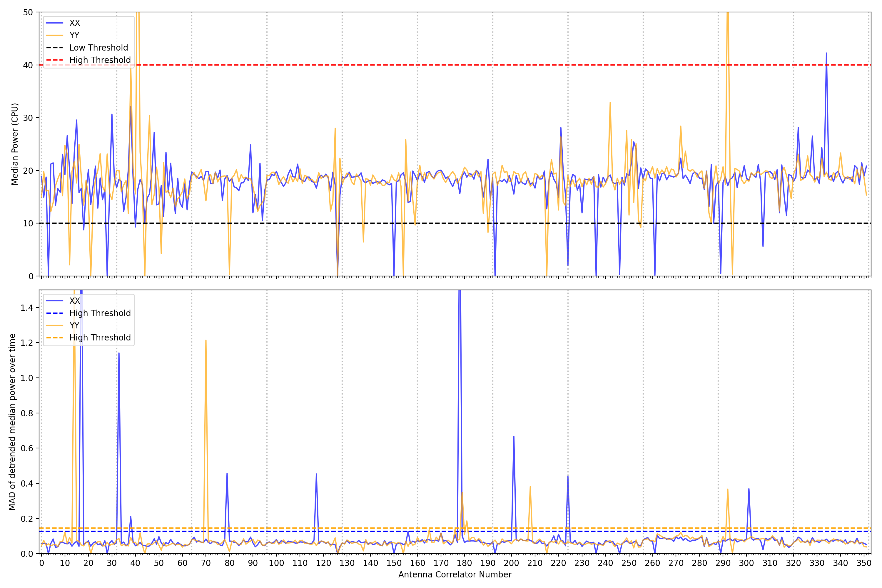Click the x-axis tick label 180

click(x=464, y=563)
